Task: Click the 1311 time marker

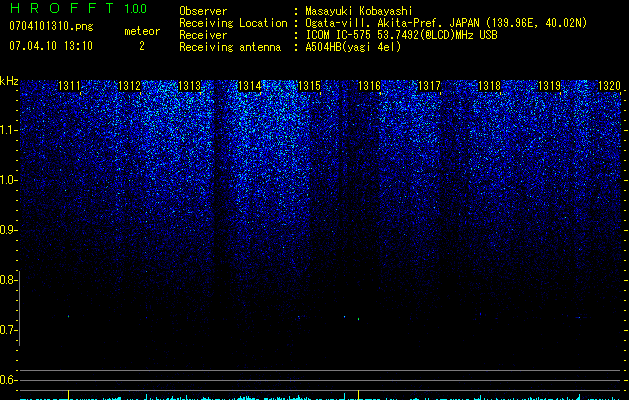Action: (x=69, y=86)
